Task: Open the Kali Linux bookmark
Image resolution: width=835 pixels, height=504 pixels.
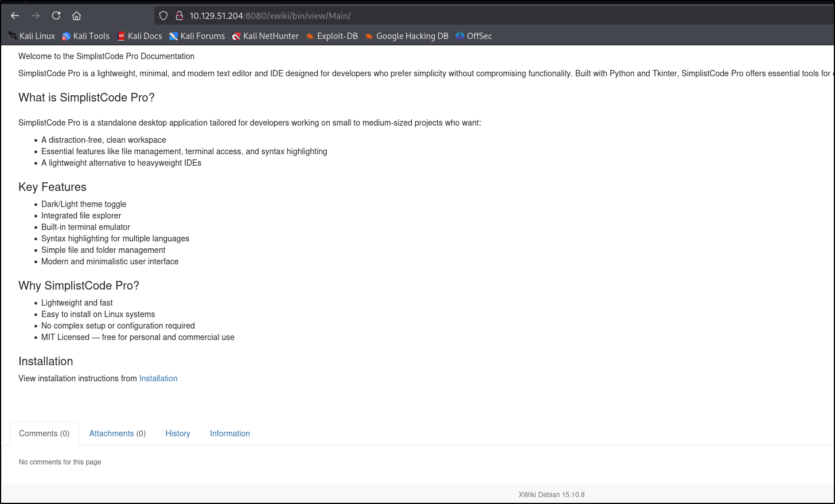Action: click(x=32, y=36)
